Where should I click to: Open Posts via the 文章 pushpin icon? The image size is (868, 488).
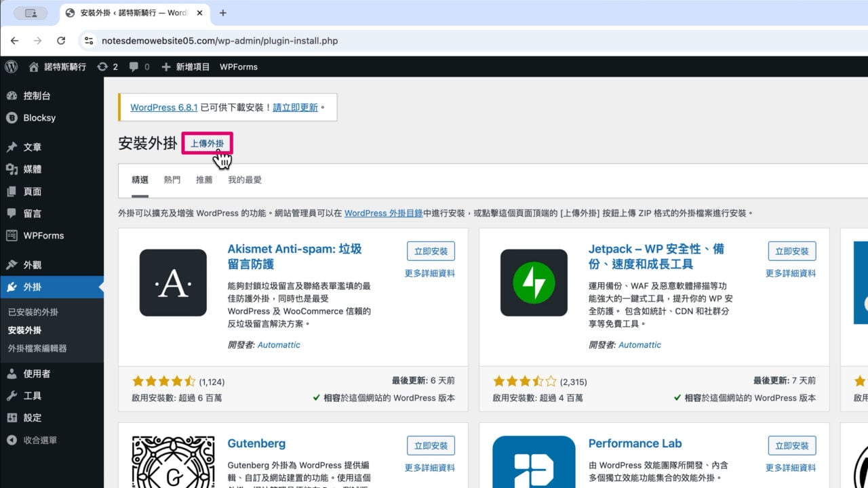12,147
